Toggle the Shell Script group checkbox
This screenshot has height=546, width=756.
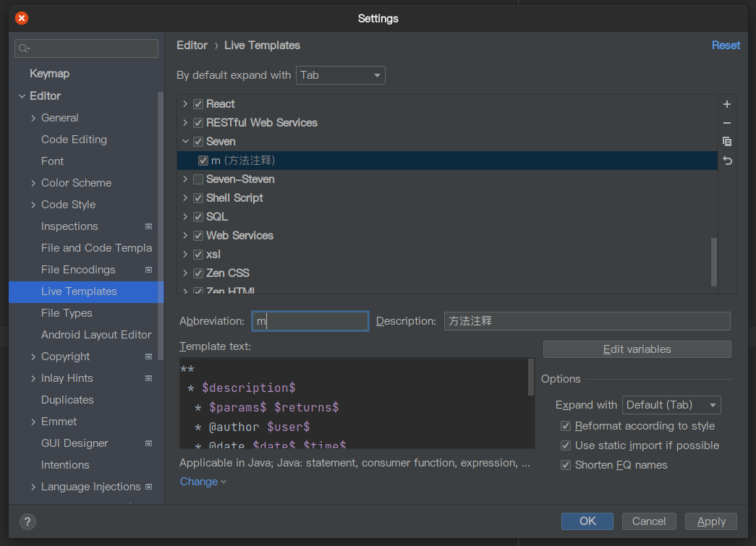tap(198, 198)
